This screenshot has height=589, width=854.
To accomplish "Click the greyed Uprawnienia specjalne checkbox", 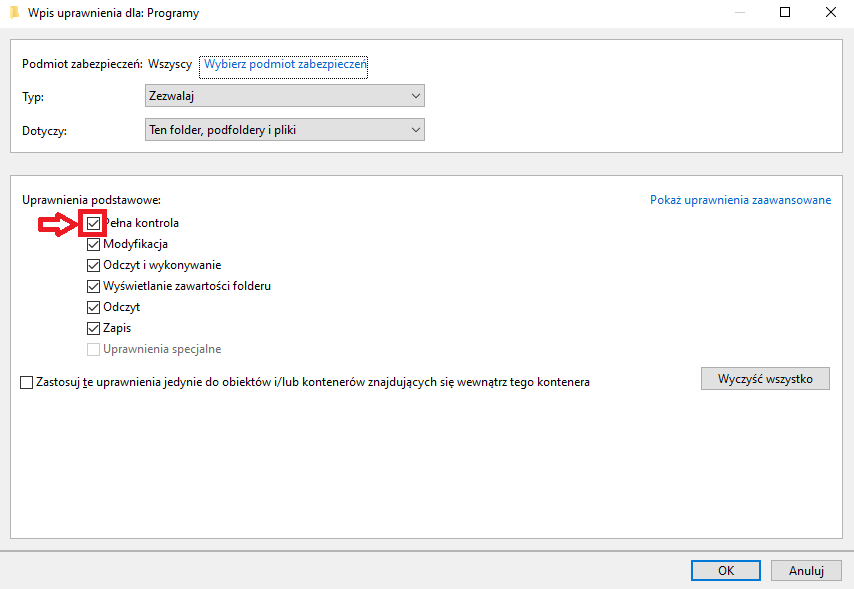I will [x=94, y=349].
